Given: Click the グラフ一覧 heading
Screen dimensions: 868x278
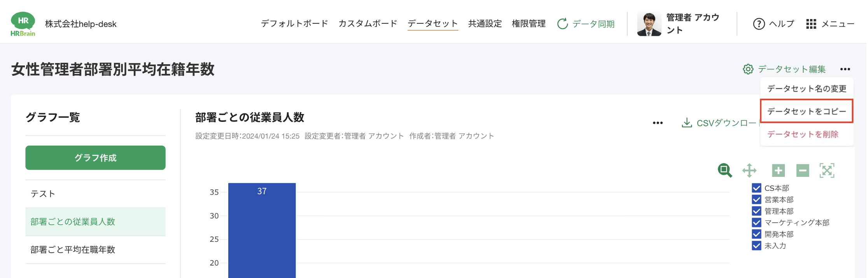Looking at the screenshot, I should coord(53,117).
